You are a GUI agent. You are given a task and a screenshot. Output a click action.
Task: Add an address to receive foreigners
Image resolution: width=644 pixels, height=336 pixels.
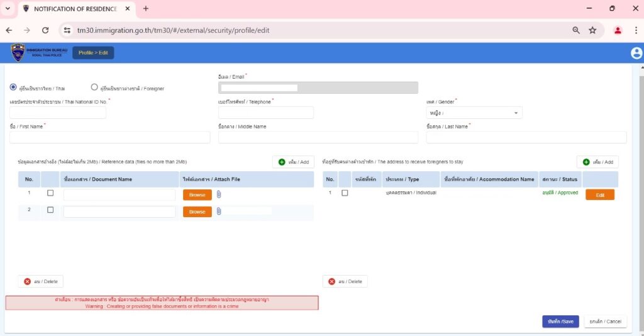[x=597, y=162]
